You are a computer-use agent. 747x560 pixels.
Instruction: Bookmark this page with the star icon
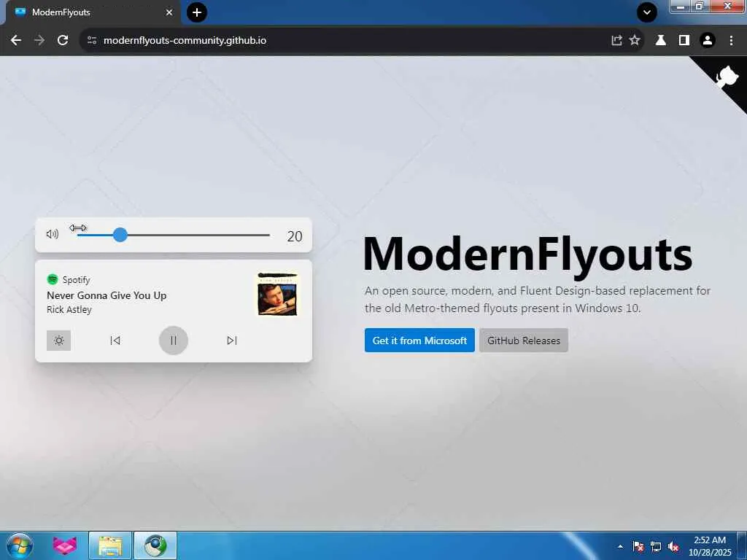pyautogui.click(x=635, y=41)
